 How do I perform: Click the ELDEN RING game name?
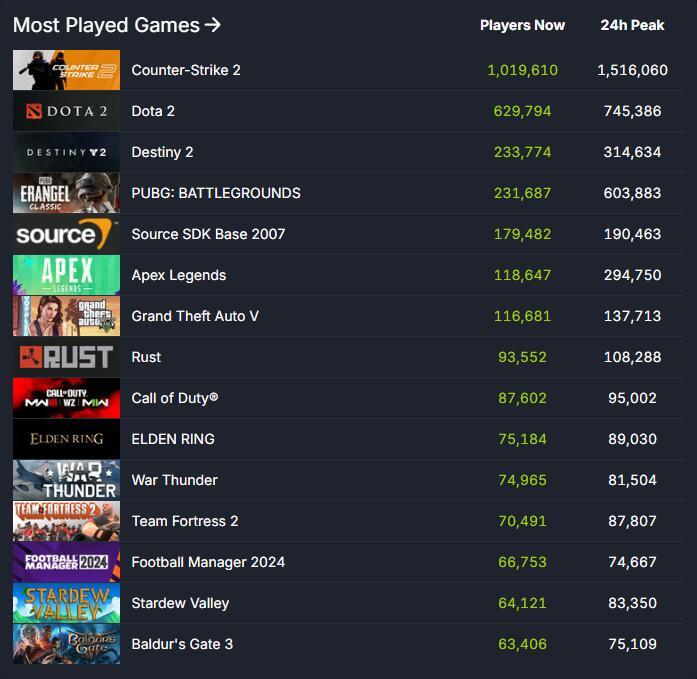173,439
